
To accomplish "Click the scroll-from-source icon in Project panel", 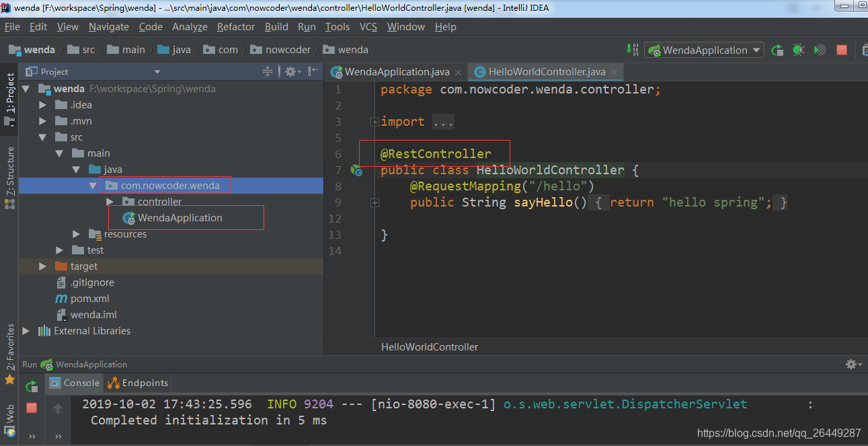I will click(268, 72).
